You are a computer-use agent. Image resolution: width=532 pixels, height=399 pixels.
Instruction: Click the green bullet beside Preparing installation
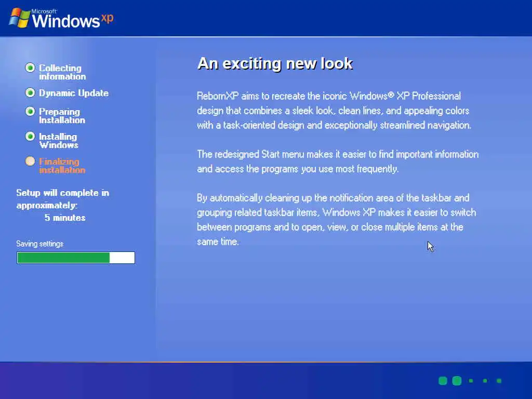pyautogui.click(x=30, y=111)
